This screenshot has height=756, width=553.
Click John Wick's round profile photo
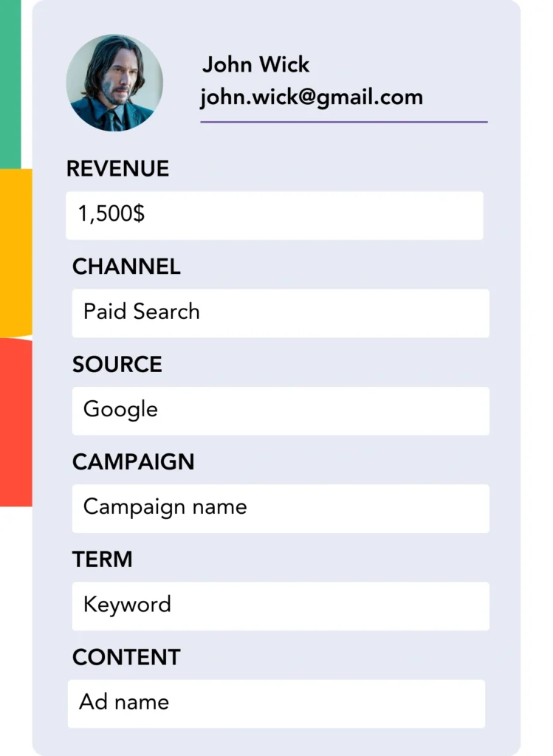pyautogui.click(x=114, y=83)
